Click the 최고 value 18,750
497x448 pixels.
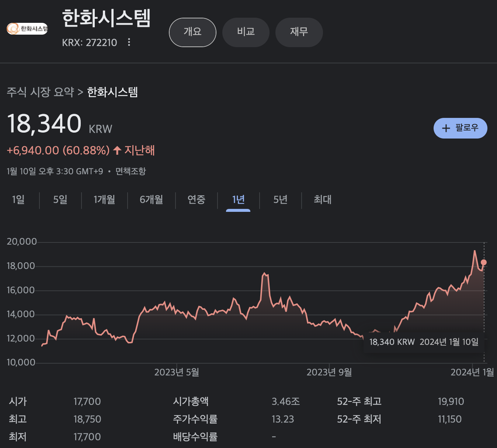coord(87,419)
